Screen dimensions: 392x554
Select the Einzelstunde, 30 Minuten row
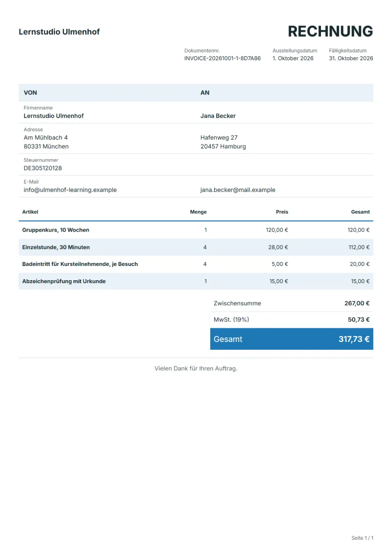point(196,247)
